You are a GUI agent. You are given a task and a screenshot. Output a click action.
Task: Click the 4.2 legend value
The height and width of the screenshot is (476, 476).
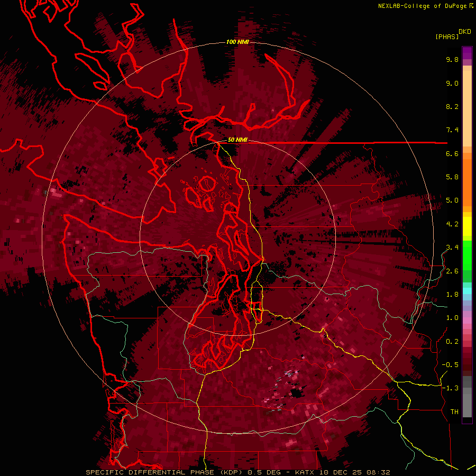[x=452, y=224]
